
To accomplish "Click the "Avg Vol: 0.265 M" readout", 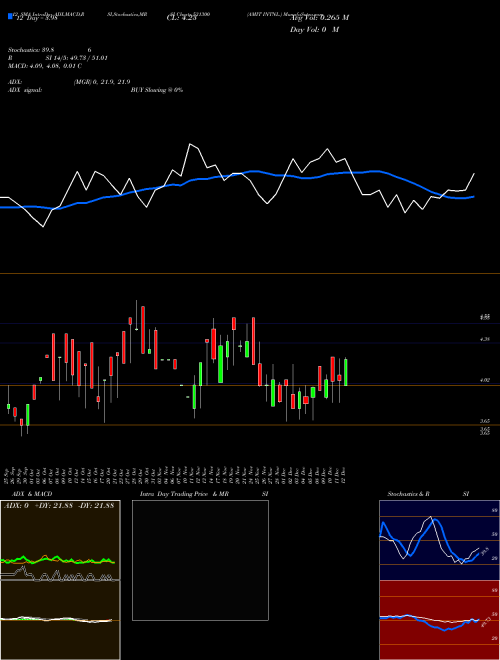I will coord(319,18).
